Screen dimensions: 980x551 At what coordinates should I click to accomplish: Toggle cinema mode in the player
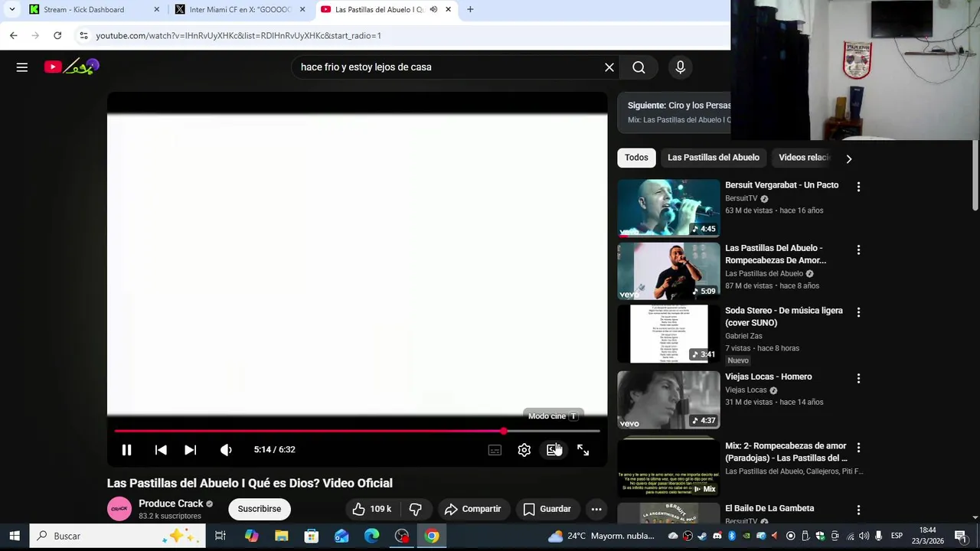pyautogui.click(x=554, y=450)
